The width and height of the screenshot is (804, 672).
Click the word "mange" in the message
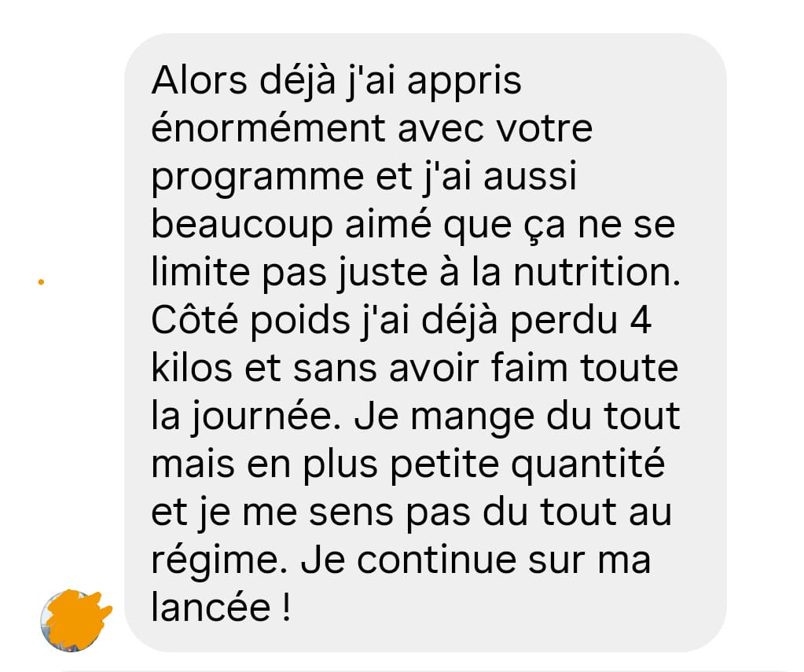[x=473, y=418]
